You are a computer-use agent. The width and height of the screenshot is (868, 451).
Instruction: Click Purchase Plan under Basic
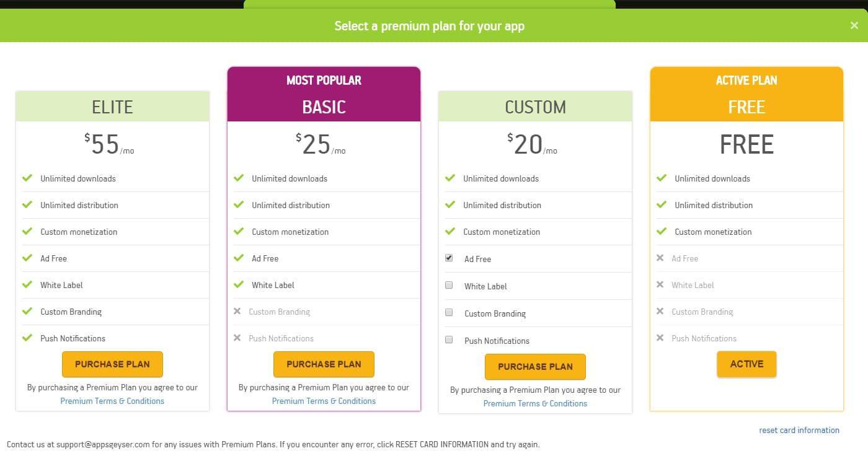pyautogui.click(x=324, y=364)
